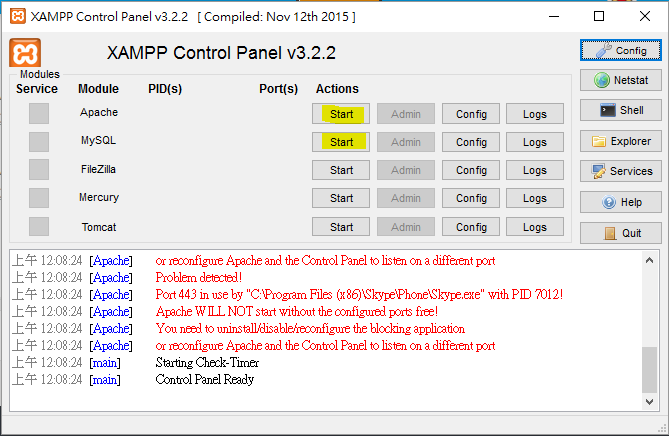Start the Tomcat module
The width and height of the screenshot is (669, 436).
(x=341, y=227)
